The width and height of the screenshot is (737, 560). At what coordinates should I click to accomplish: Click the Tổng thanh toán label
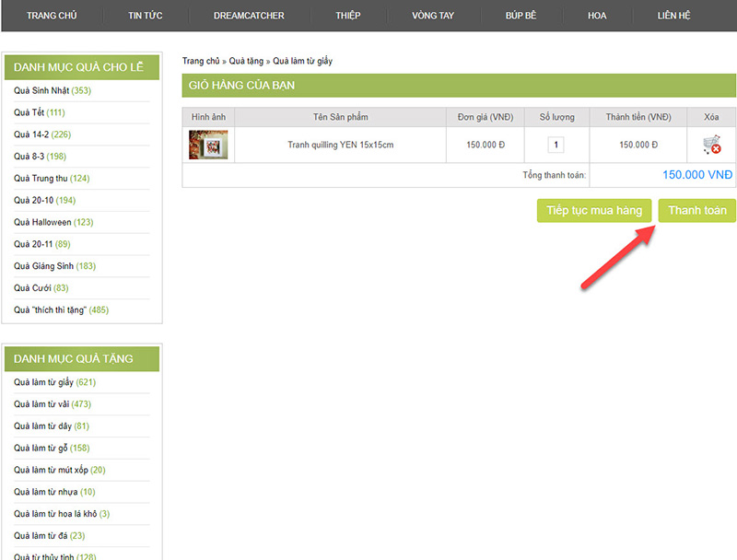[x=555, y=175]
